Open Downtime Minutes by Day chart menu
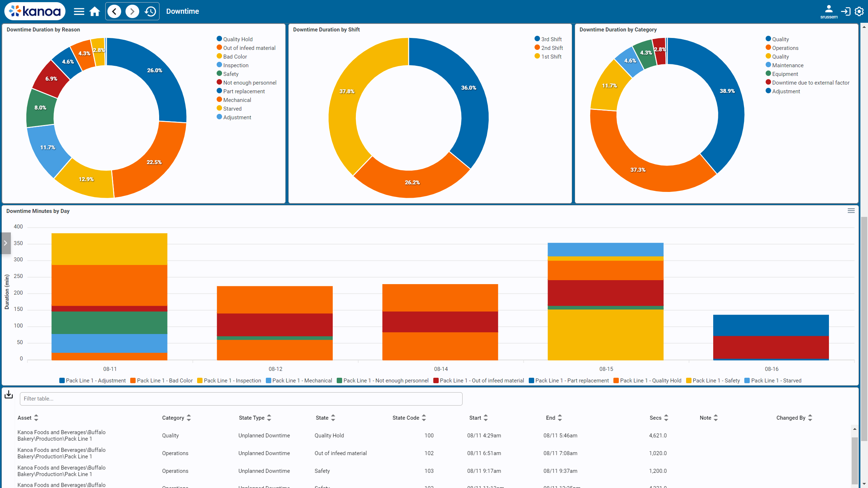Viewport: 868px width, 488px height. click(851, 211)
